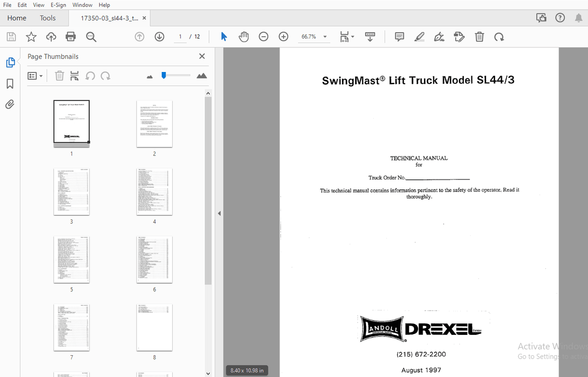588x377 pixels.
Task: Rotate pages with the rotate icon
Action: (x=499, y=36)
